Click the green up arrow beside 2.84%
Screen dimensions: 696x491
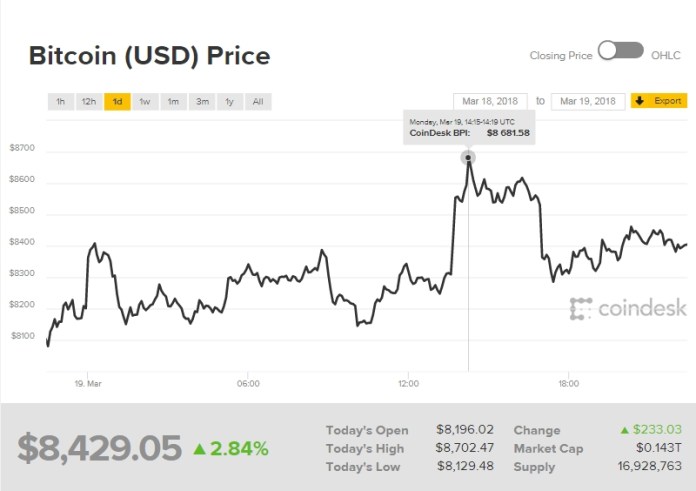point(200,448)
